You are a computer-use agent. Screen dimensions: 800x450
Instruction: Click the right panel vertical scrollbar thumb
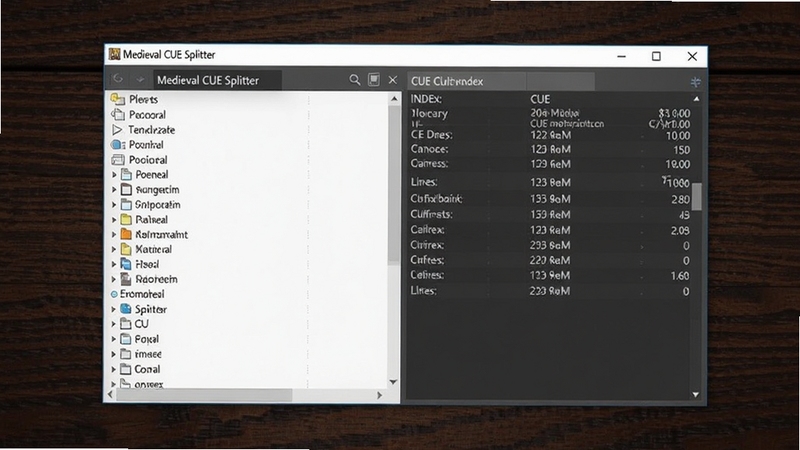tap(696, 196)
